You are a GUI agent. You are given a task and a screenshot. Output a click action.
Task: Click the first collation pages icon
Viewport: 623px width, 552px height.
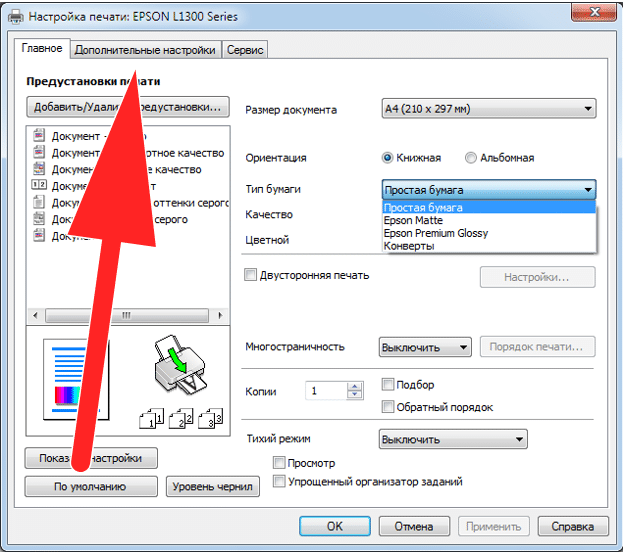tap(151, 418)
